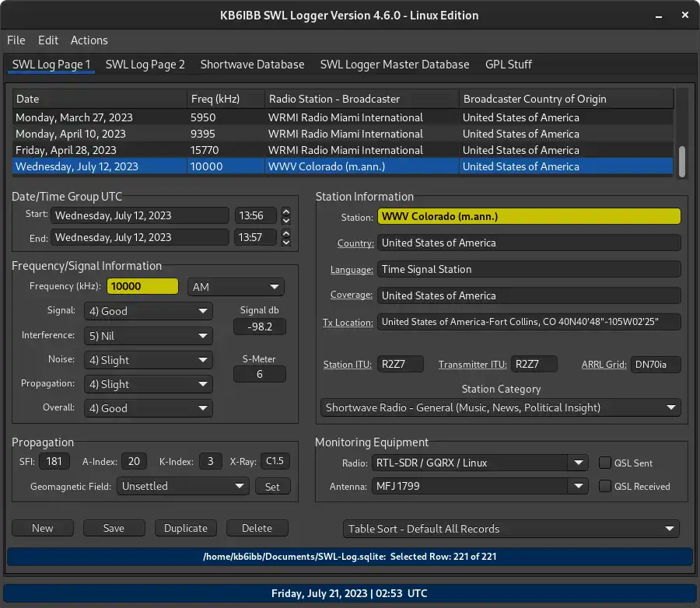700x608 pixels.
Task: Select the Monday, March 27, 2023 row
Action: (x=343, y=117)
